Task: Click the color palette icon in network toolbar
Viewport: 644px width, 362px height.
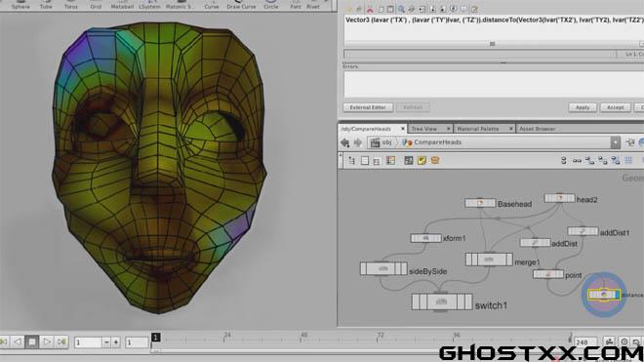Action: (390, 161)
